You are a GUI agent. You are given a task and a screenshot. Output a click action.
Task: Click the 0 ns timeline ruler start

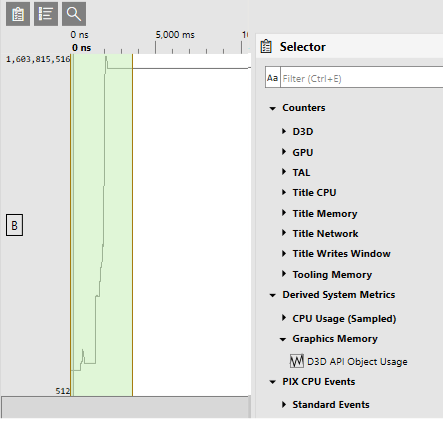click(x=80, y=35)
